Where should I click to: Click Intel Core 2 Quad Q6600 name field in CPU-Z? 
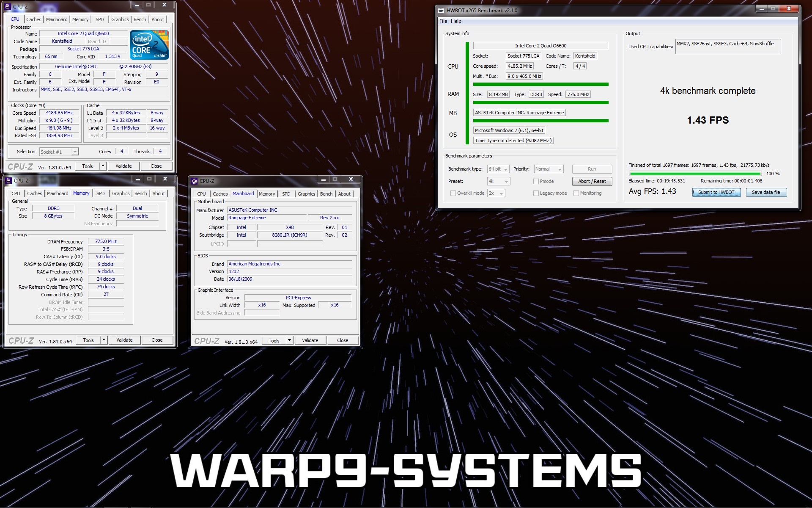point(83,34)
